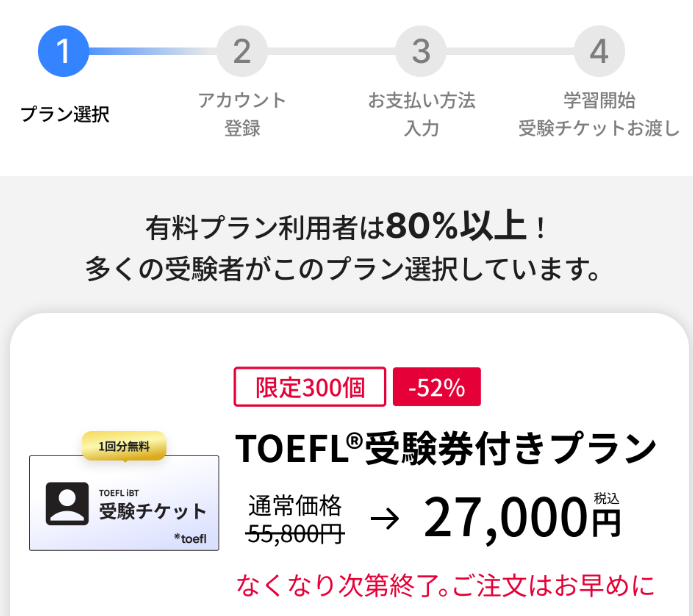This screenshot has width=693, height=616.
Task: Click the 1回分無料 gold ribbon
Action: pyautogui.click(x=124, y=446)
